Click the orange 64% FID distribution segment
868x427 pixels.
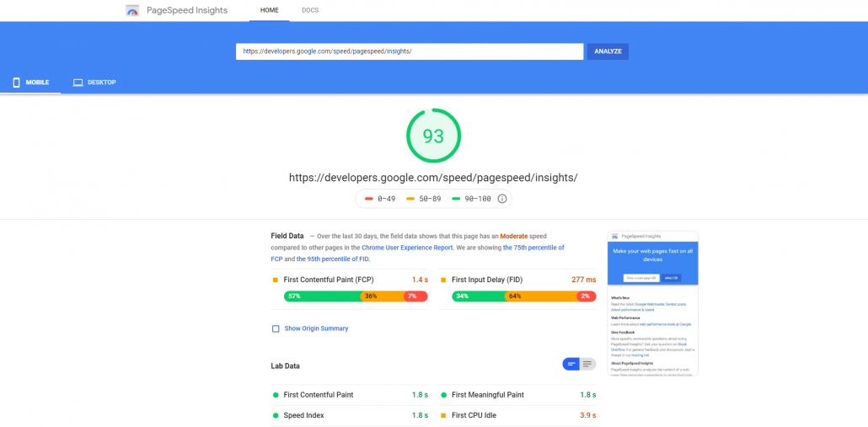(x=539, y=296)
